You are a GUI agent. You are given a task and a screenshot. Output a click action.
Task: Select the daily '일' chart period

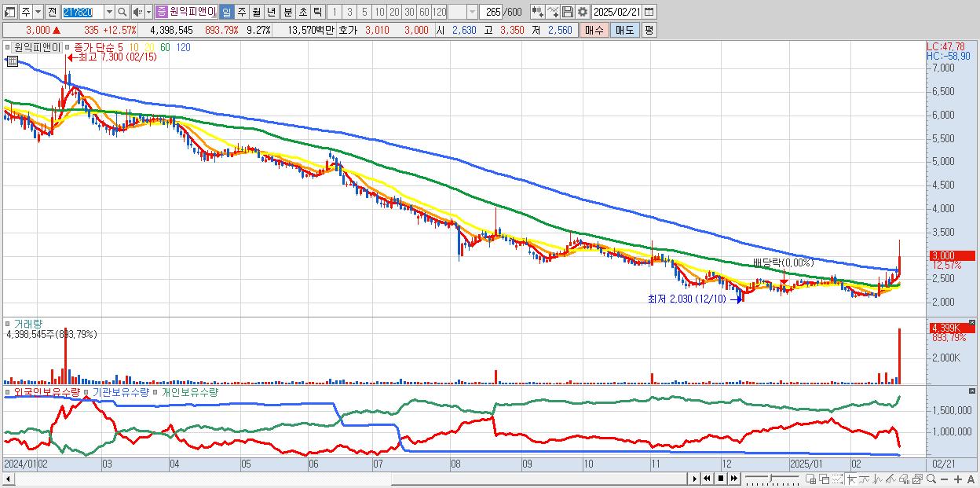[x=226, y=12]
